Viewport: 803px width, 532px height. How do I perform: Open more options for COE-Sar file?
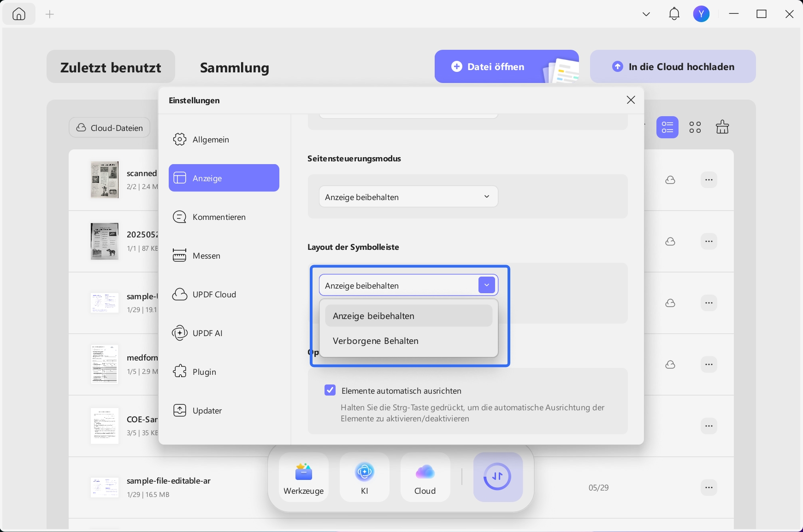pyautogui.click(x=709, y=426)
